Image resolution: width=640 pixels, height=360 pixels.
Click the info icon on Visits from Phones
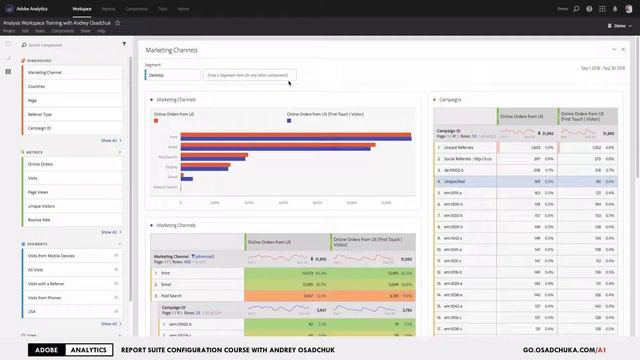116,298
